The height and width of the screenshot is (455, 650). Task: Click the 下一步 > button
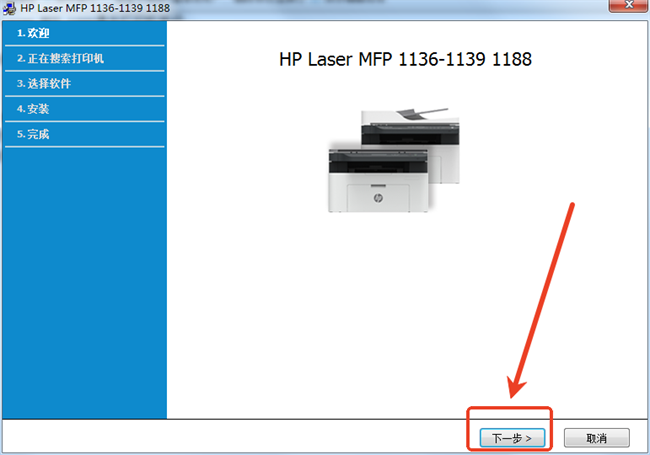click(512, 438)
